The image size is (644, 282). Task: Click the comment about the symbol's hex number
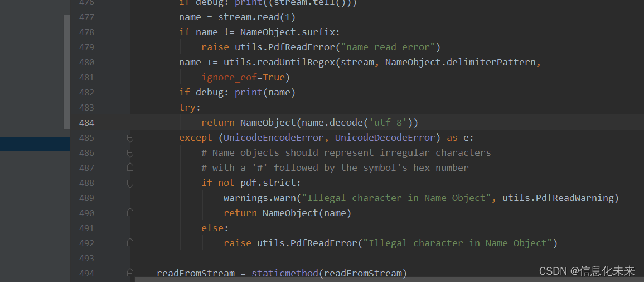(x=335, y=168)
